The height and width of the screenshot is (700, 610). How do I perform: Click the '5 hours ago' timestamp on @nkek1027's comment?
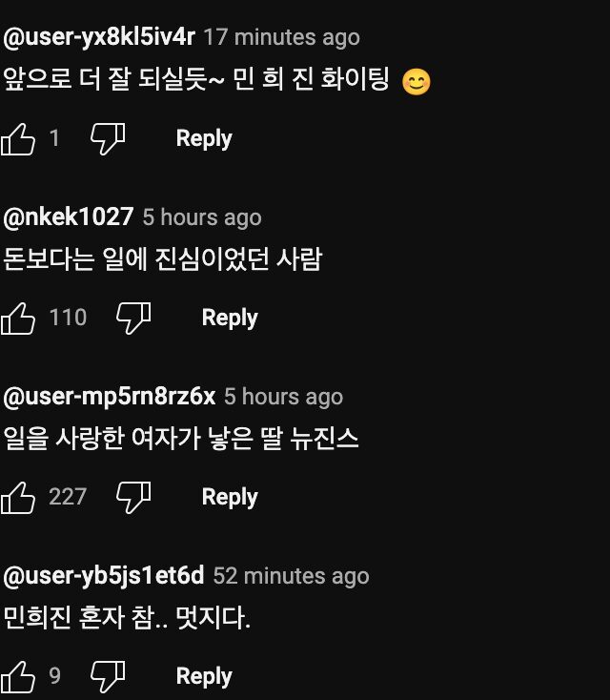(x=201, y=217)
